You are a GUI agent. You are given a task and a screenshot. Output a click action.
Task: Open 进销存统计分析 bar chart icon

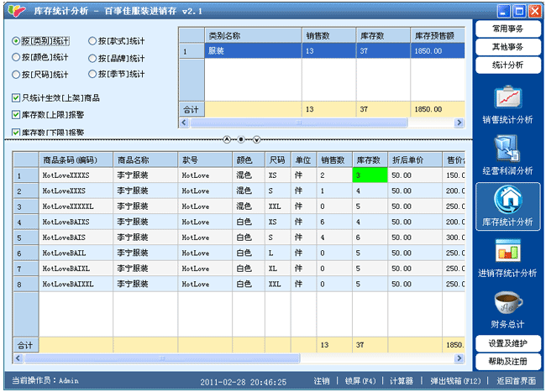click(x=507, y=250)
